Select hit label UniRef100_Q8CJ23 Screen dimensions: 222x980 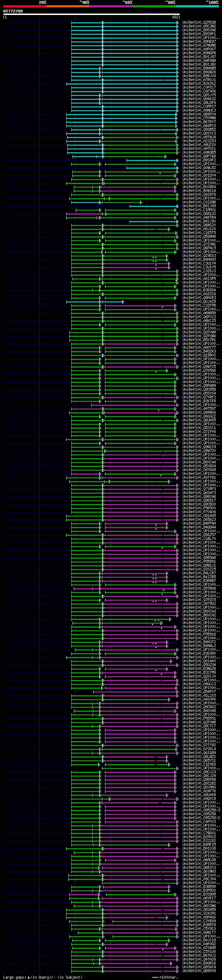(x=199, y=772)
